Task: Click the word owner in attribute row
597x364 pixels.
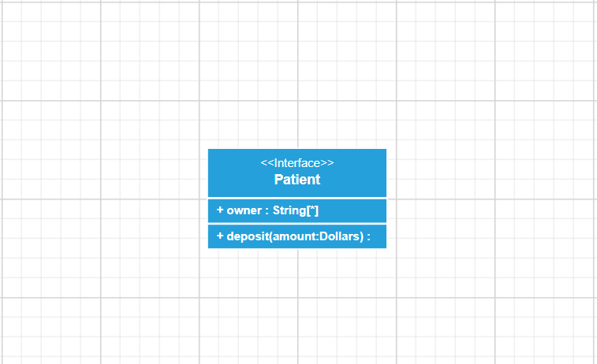Action: (243, 211)
